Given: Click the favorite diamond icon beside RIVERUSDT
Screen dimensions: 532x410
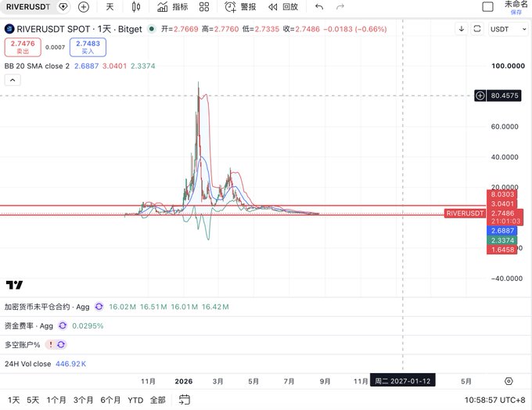Looking at the screenshot, I should 63,7.
